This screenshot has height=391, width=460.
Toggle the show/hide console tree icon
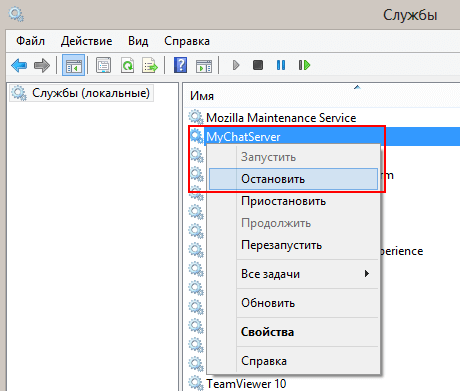tap(73, 65)
